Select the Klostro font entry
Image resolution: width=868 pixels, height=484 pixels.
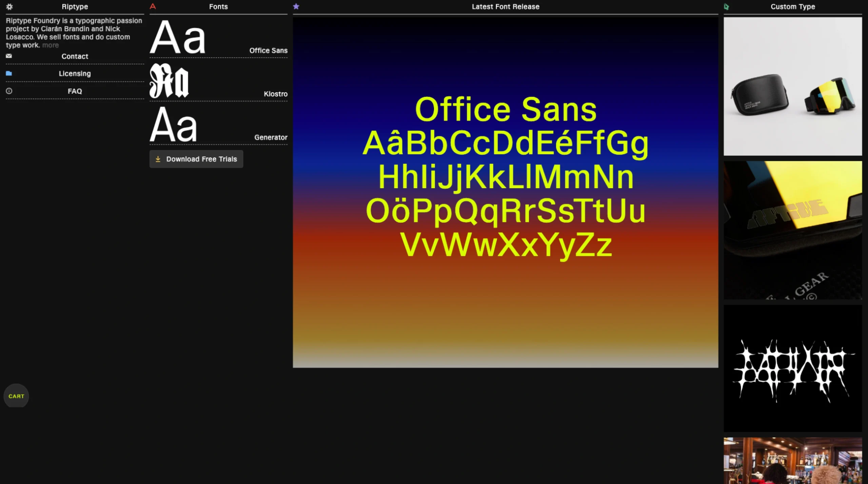(x=218, y=81)
